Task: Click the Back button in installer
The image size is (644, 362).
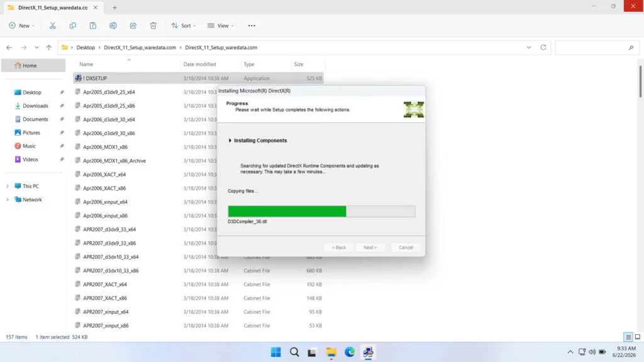Action: click(339, 248)
